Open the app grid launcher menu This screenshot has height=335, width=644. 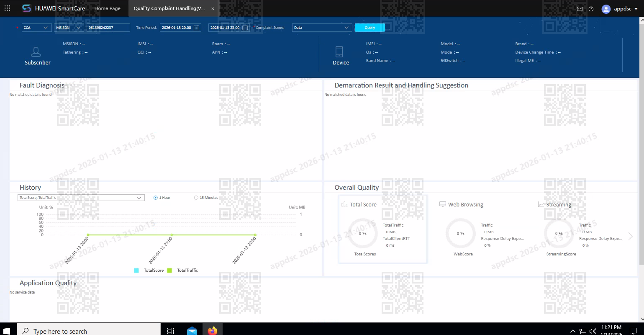click(x=7, y=8)
